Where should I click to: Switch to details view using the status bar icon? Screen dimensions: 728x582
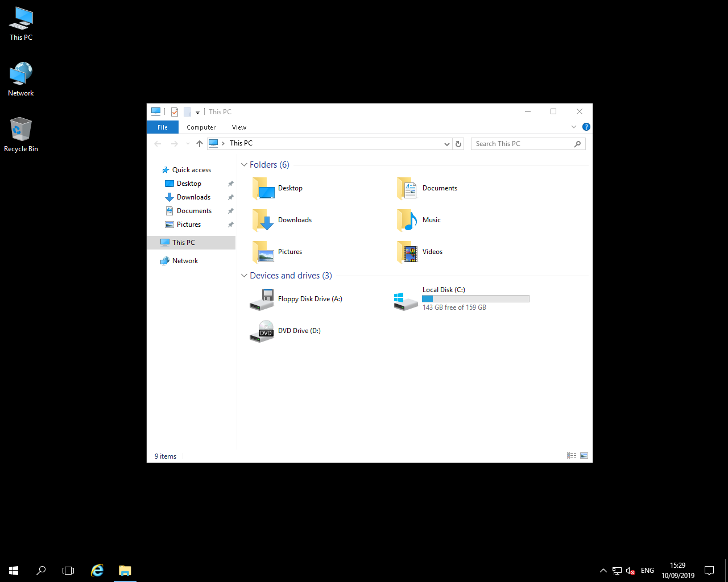[571, 455]
